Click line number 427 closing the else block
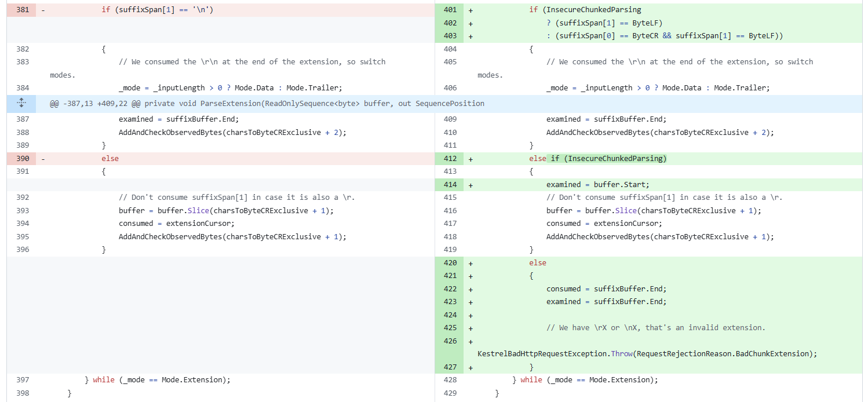The width and height of the screenshot is (868, 402). click(451, 367)
